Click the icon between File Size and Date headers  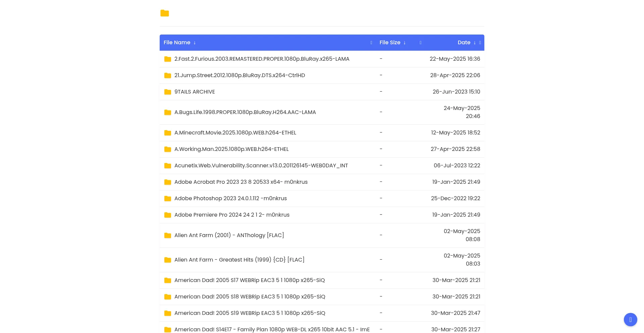pos(421,43)
